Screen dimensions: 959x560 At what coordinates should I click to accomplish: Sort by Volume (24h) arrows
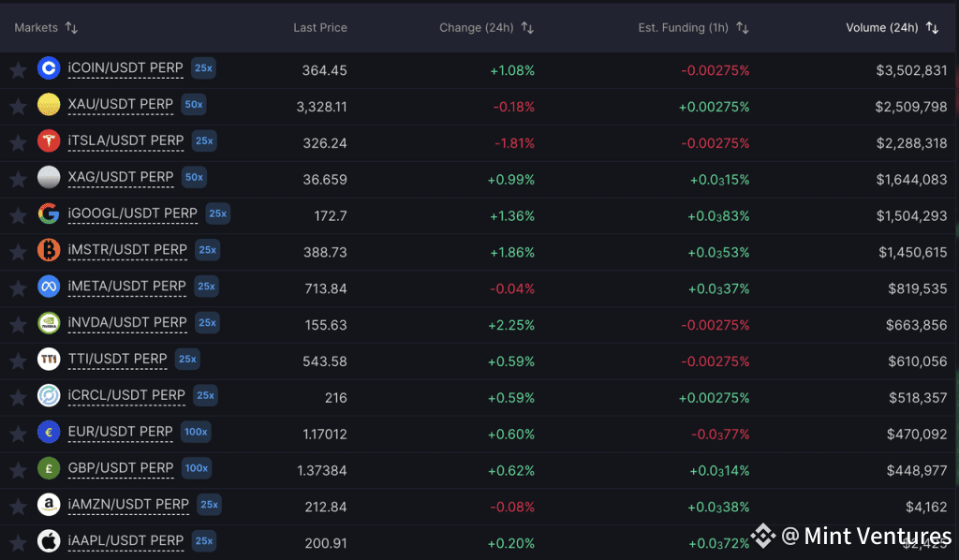pyautogui.click(x=932, y=27)
